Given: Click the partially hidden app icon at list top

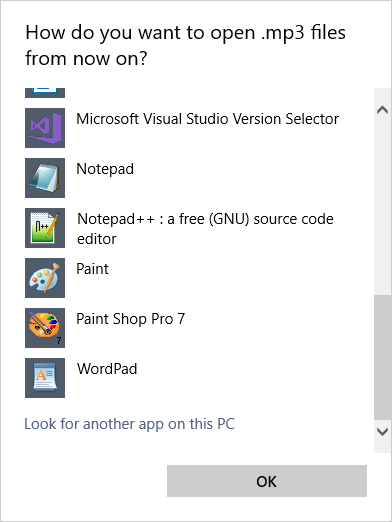Looking at the screenshot, I should 45,93.
